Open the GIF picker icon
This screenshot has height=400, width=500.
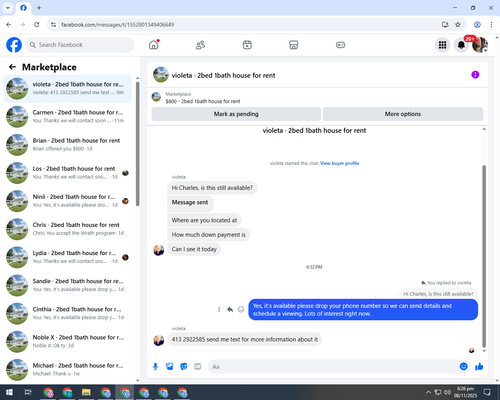[x=198, y=367]
